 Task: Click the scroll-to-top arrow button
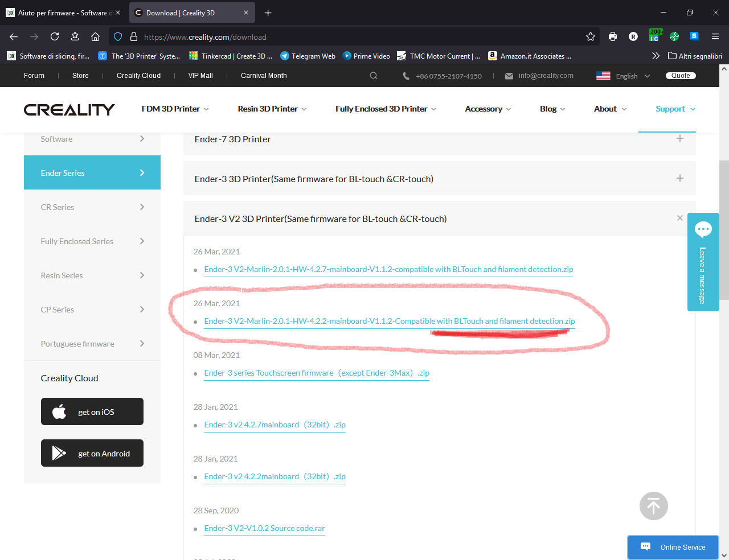click(x=653, y=506)
